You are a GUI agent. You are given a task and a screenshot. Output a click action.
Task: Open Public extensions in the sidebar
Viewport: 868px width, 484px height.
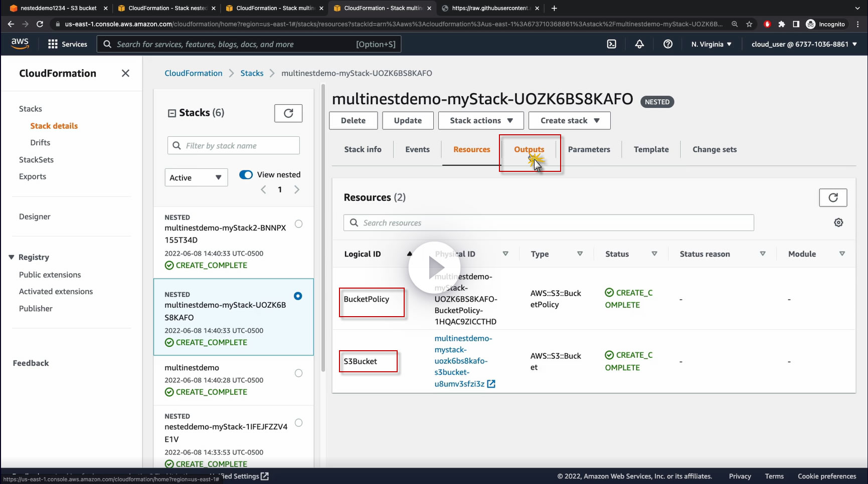point(50,275)
